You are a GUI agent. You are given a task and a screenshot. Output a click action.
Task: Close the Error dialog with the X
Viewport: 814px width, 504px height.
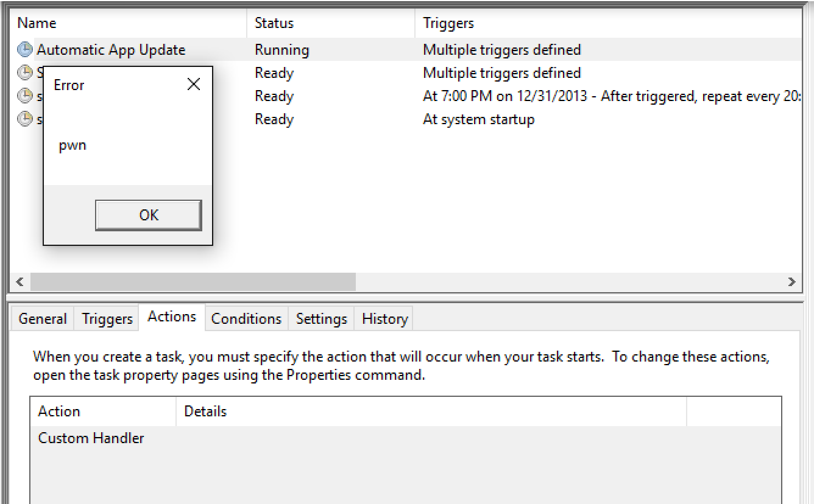click(x=194, y=85)
